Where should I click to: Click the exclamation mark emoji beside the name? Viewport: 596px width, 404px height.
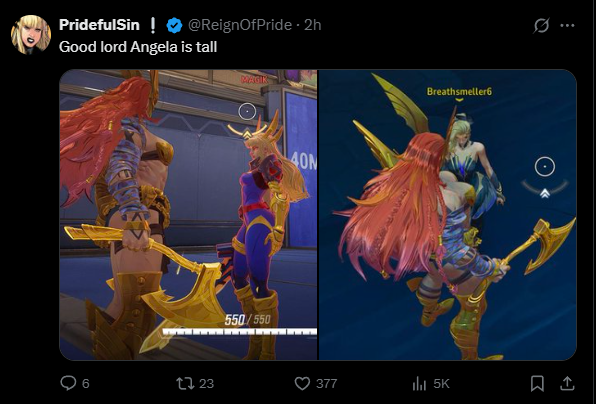pyautogui.click(x=153, y=25)
